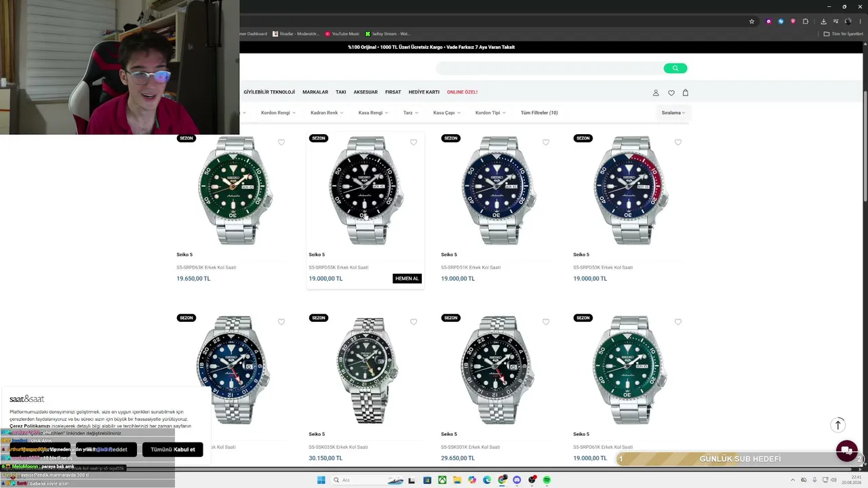Viewport: 868px width, 488px height.
Task: Open the İtirazlar - Moderatör bookmark
Action: [296, 34]
